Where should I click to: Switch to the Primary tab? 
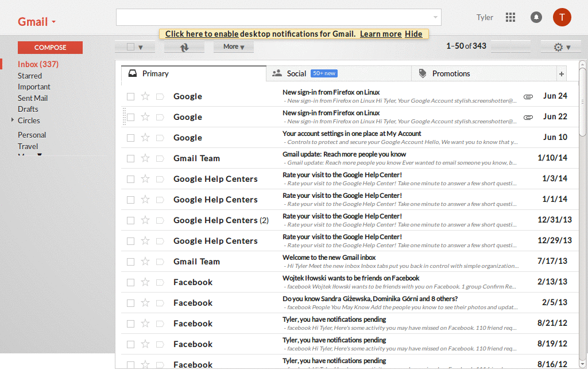[194, 74]
